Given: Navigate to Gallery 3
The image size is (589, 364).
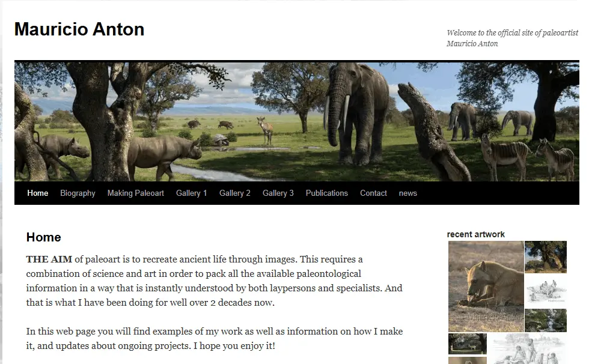Looking at the screenshot, I should pyautogui.click(x=278, y=193).
